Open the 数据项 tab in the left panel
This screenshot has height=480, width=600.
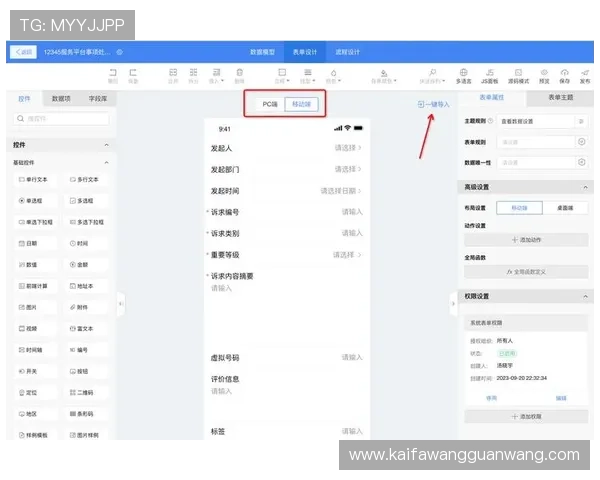click(x=61, y=99)
